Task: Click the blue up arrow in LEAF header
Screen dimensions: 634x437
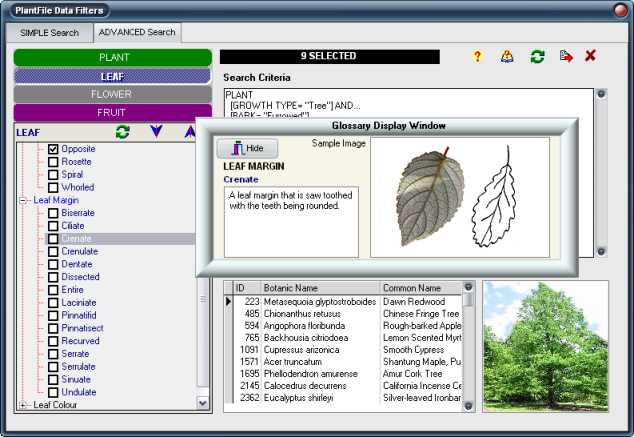Action: [x=189, y=132]
